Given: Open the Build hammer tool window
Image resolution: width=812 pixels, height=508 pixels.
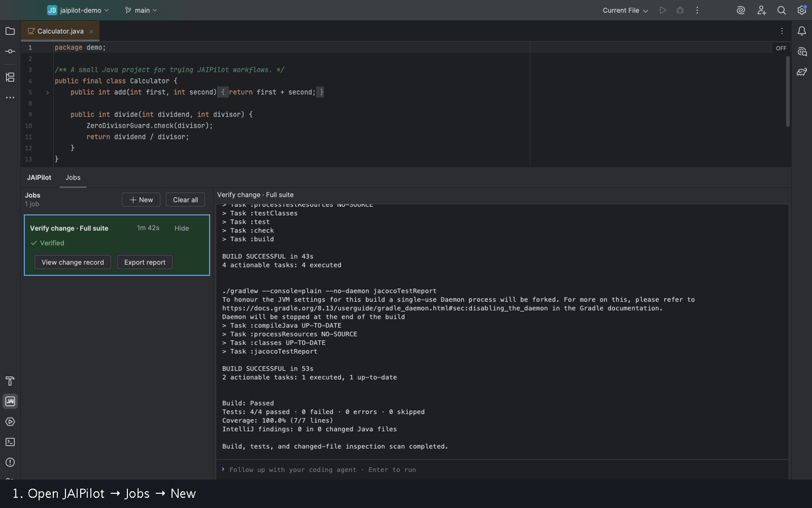Looking at the screenshot, I should tap(10, 381).
